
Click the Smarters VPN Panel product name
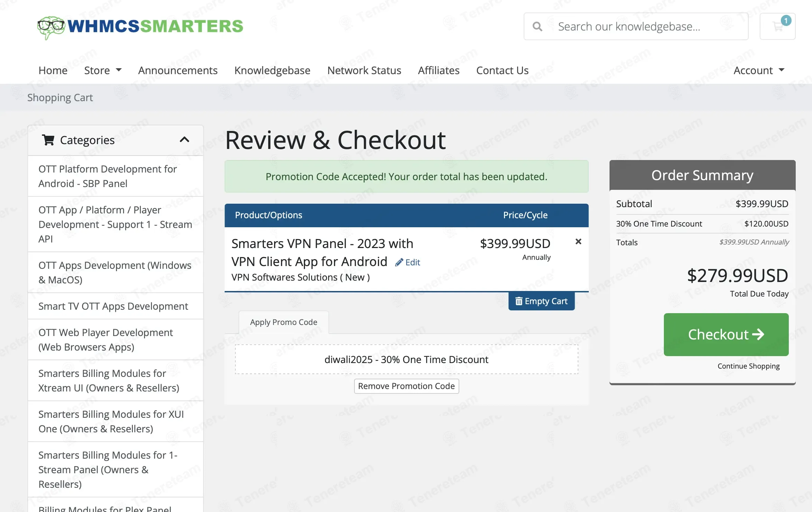(x=323, y=253)
